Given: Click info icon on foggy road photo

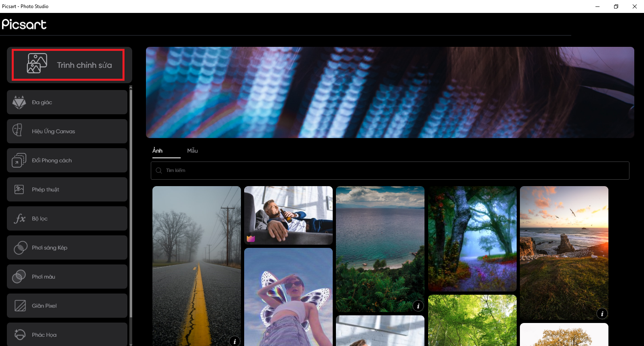Looking at the screenshot, I should click(x=235, y=341).
